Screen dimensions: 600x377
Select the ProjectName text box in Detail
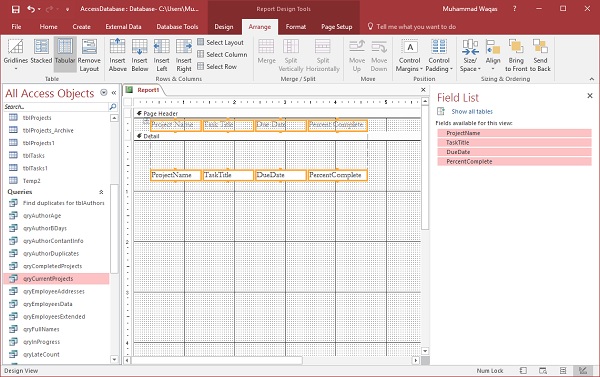tap(176, 175)
